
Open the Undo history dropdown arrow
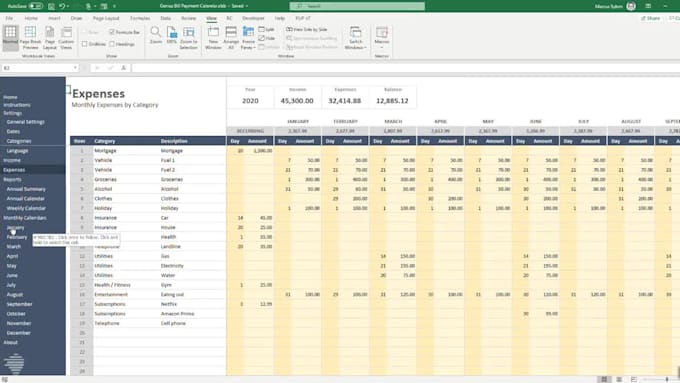[69, 6]
